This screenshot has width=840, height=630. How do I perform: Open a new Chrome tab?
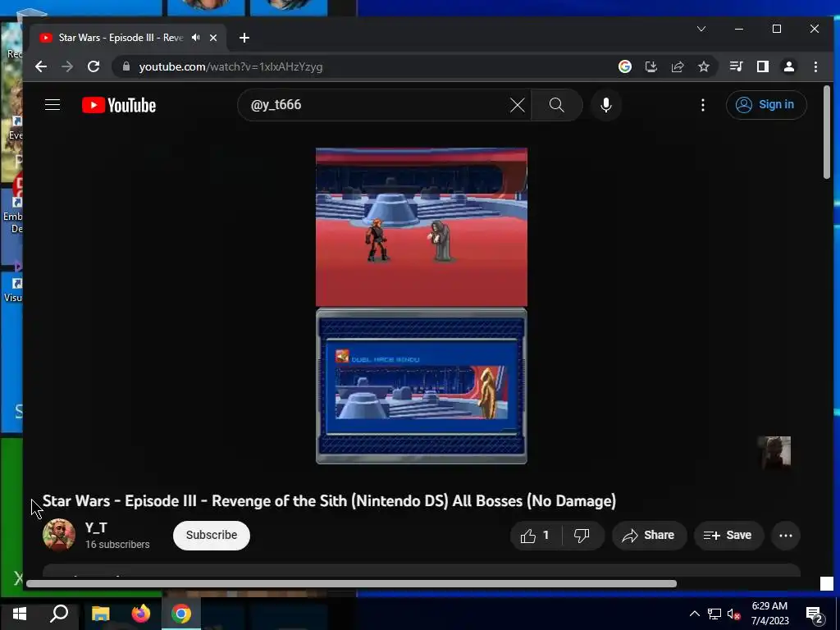coord(244,38)
